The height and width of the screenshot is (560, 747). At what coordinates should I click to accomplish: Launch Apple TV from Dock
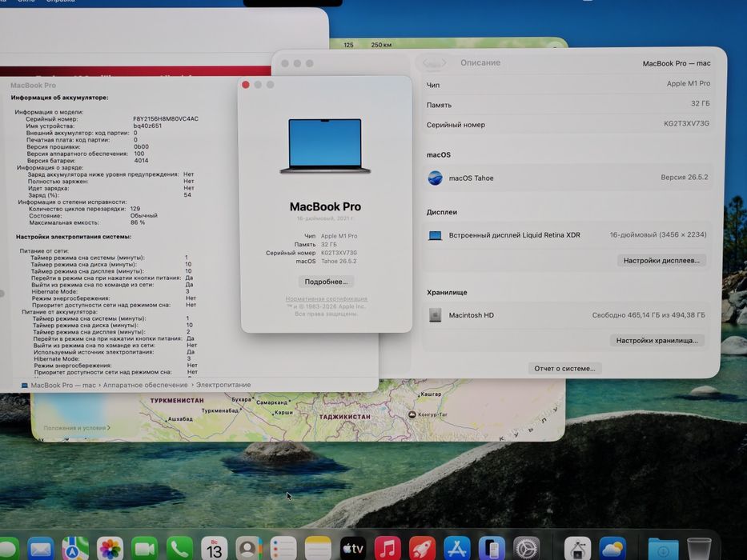[353, 549]
